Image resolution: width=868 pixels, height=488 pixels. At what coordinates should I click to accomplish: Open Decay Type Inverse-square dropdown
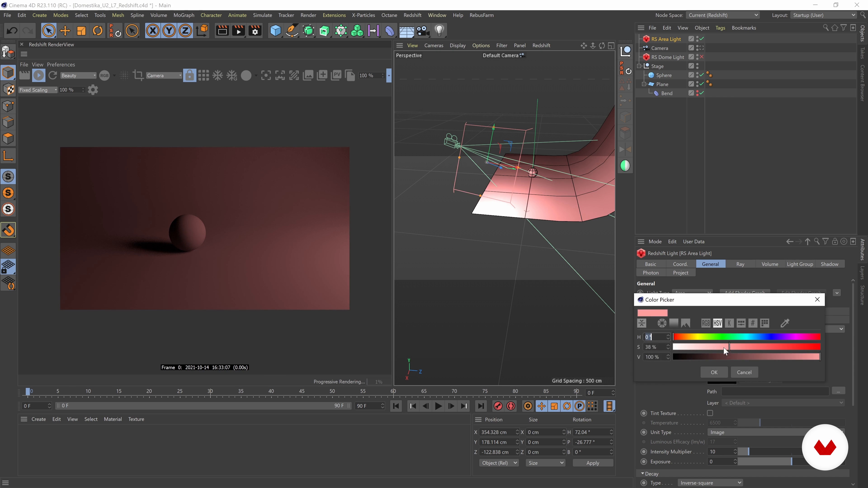click(710, 483)
